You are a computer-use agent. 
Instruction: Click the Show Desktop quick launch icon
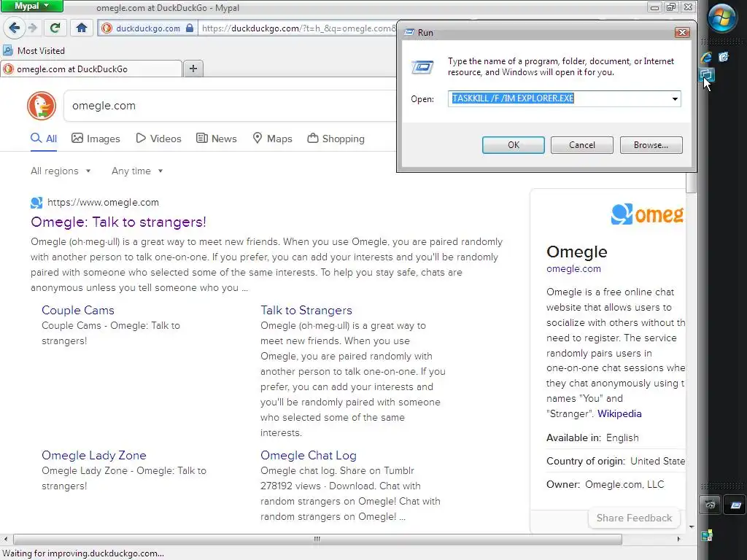tap(724, 57)
